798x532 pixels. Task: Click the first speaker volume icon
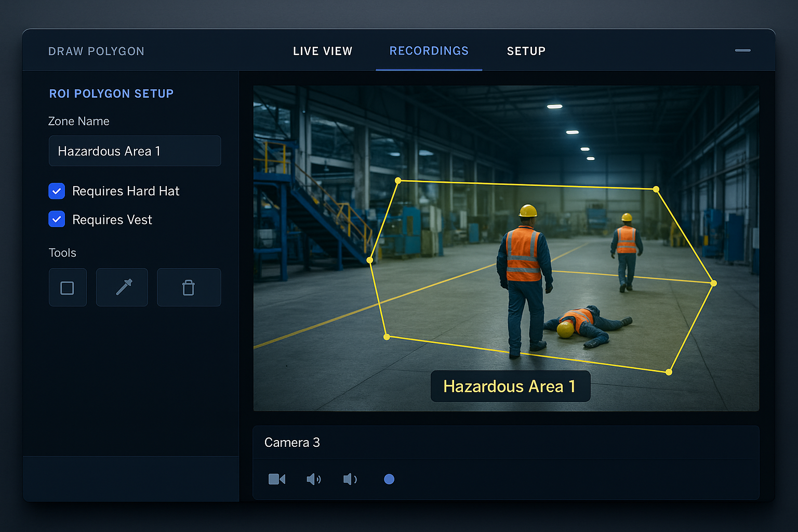[314, 479]
